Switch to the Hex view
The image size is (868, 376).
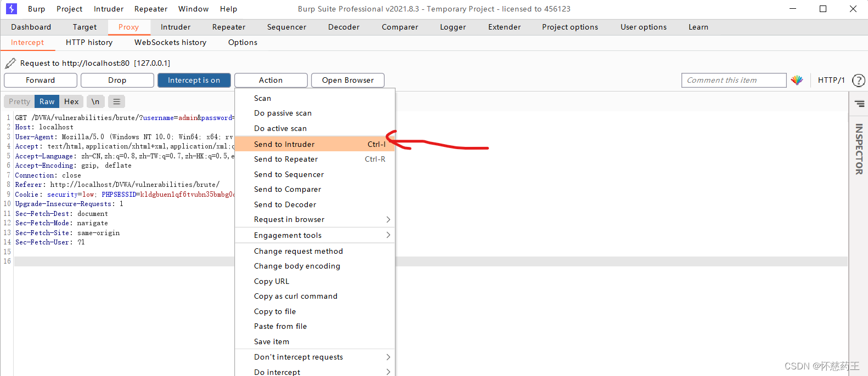tap(71, 101)
